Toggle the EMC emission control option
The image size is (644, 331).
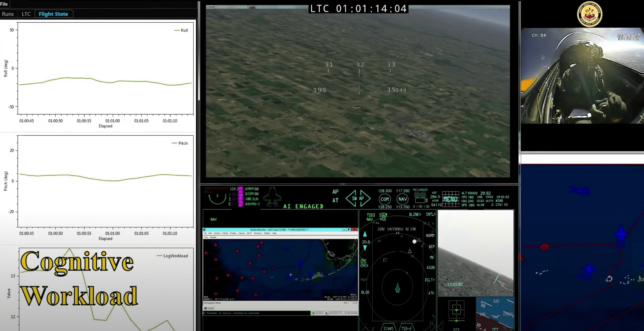363,261
